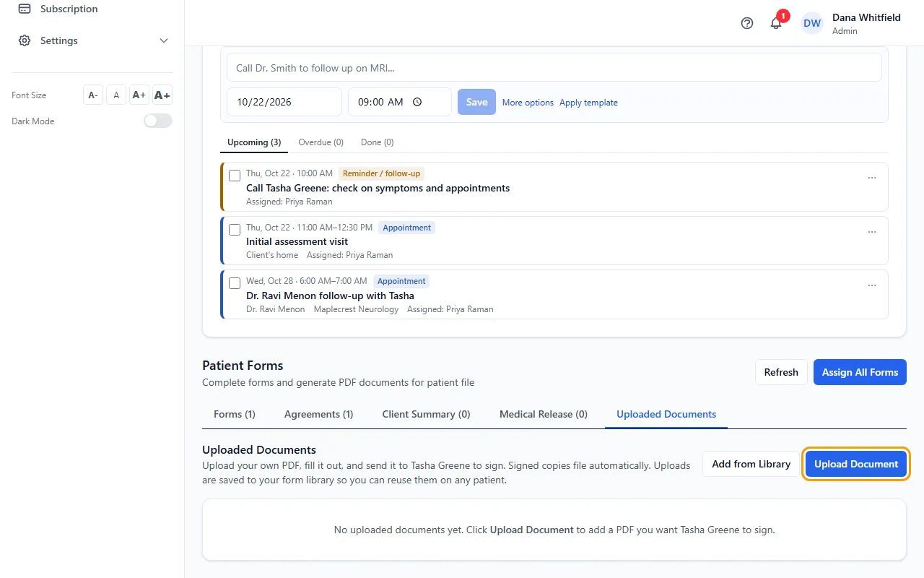Click the Upload Document button
The width and height of the screenshot is (924, 578).
coord(856,464)
